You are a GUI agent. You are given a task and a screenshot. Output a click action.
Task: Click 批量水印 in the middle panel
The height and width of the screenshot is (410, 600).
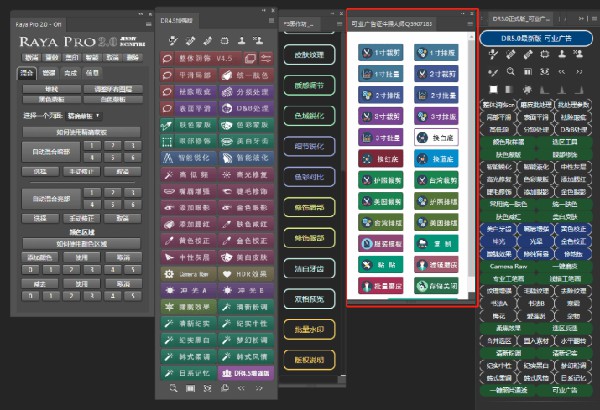pyautogui.click(x=309, y=329)
